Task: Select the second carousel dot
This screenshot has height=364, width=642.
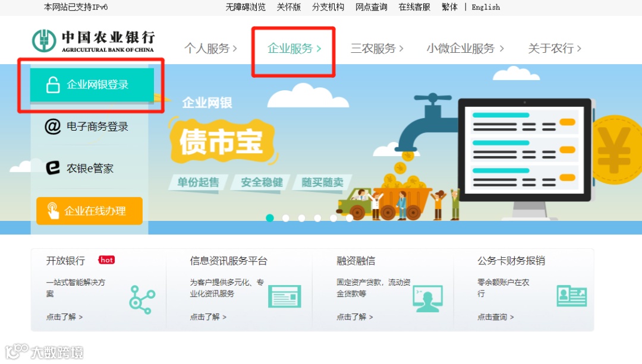Action: (286, 218)
